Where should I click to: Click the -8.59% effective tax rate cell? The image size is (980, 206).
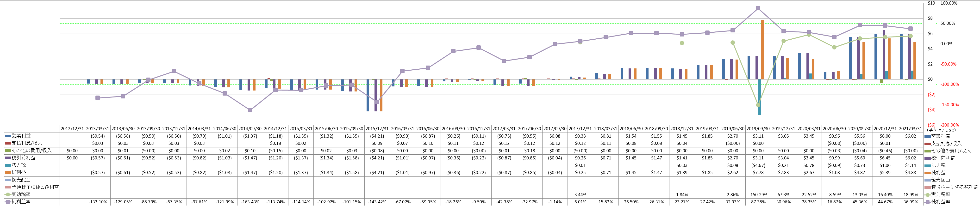tap(834, 195)
